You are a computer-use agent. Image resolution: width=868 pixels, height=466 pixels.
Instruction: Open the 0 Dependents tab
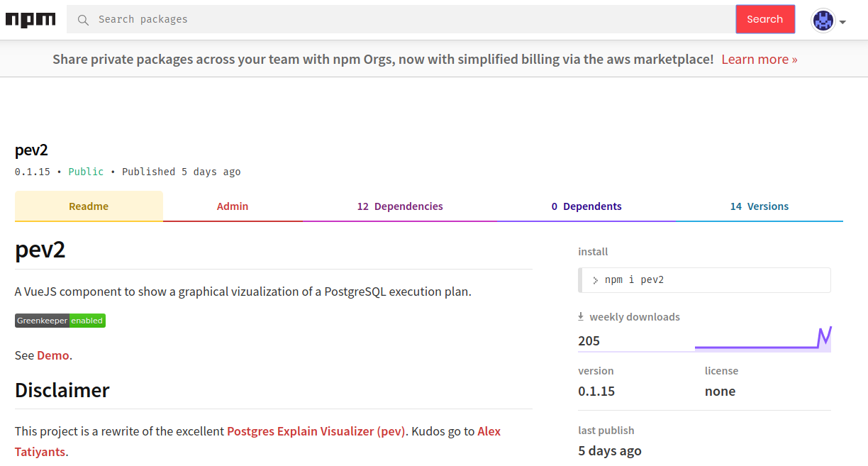coord(586,206)
